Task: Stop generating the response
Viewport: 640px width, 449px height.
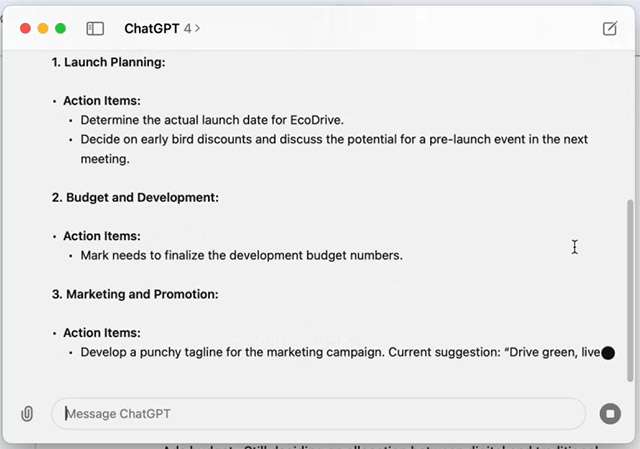Action: [610, 413]
